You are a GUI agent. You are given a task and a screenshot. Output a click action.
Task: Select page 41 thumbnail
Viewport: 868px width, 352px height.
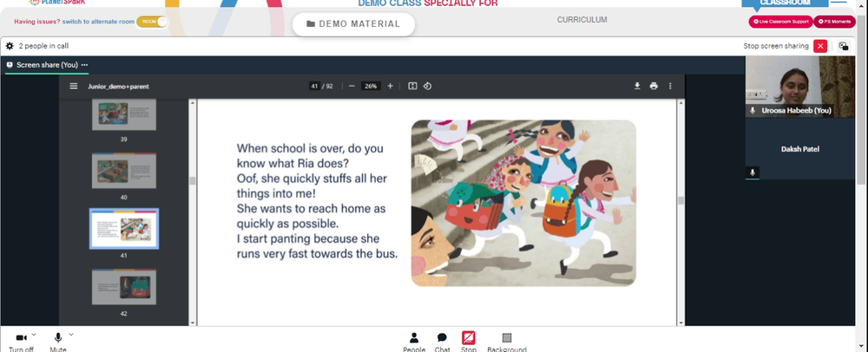point(124,229)
